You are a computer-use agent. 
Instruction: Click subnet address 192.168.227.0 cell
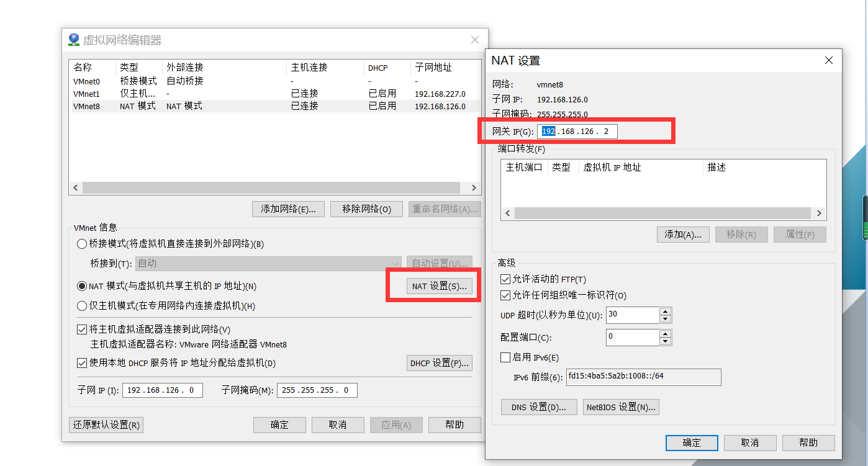tap(440, 94)
